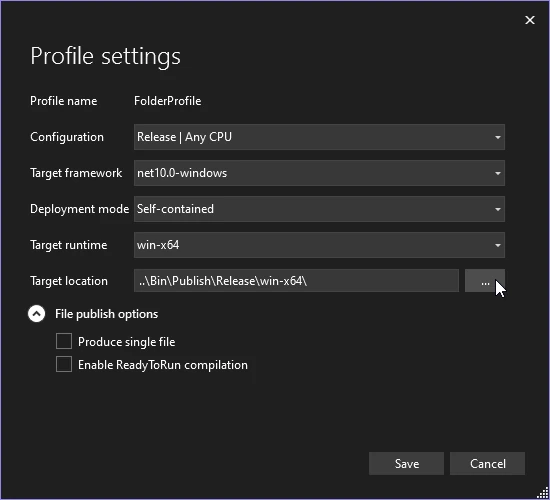Viewport: 550px width, 500px height.
Task: Open the browse folder ellipsis button
Action: pyautogui.click(x=485, y=281)
